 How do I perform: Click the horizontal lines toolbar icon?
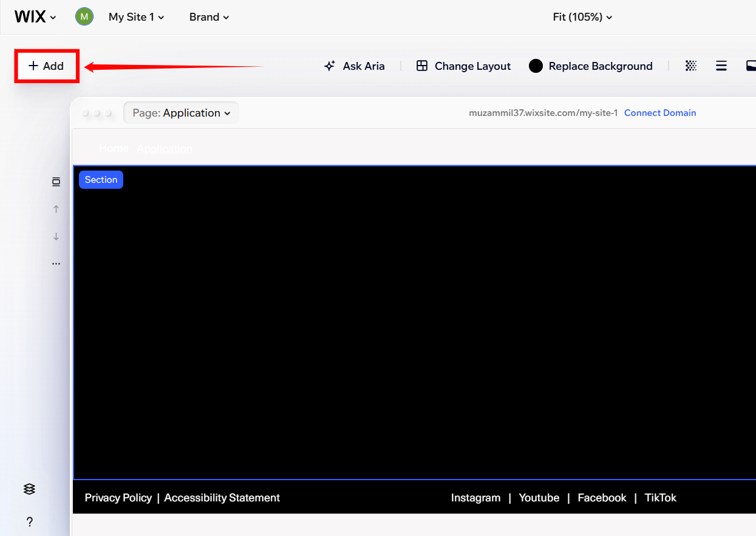(x=721, y=66)
